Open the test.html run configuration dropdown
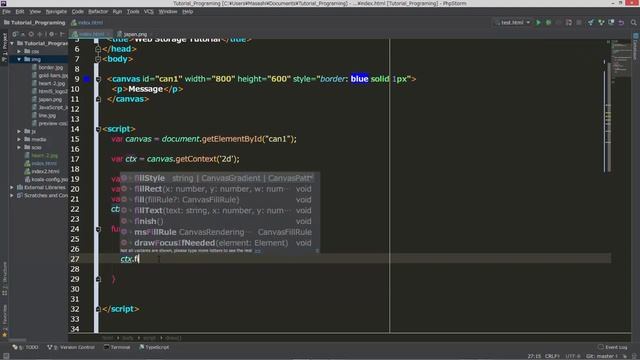Image resolution: width=640 pixels, height=360 pixels. pos(512,22)
